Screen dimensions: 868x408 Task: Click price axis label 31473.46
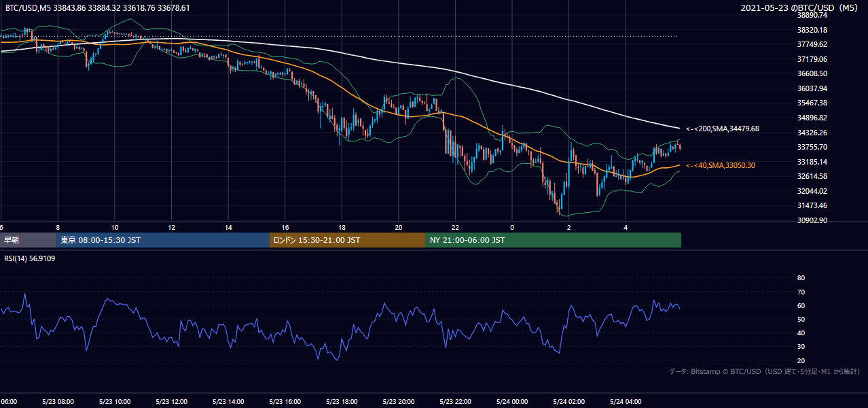pos(812,205)
